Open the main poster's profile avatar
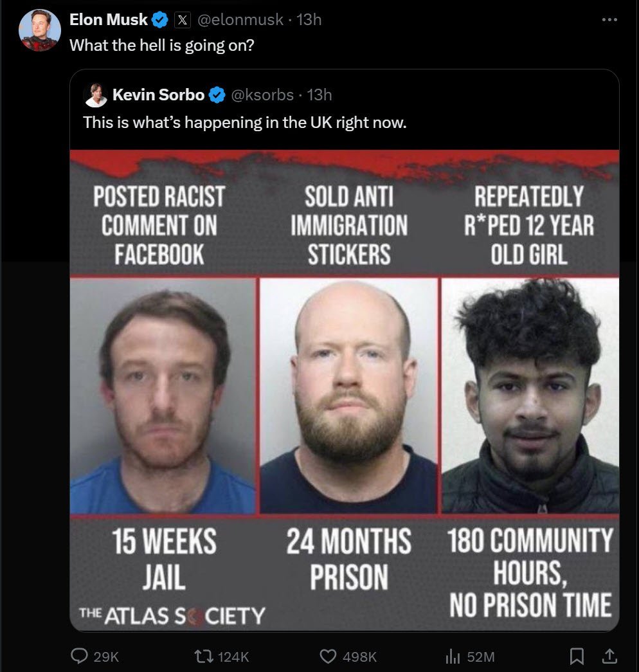Image resolution: width=639 pixels, height=672 pixels. (39, 30)
